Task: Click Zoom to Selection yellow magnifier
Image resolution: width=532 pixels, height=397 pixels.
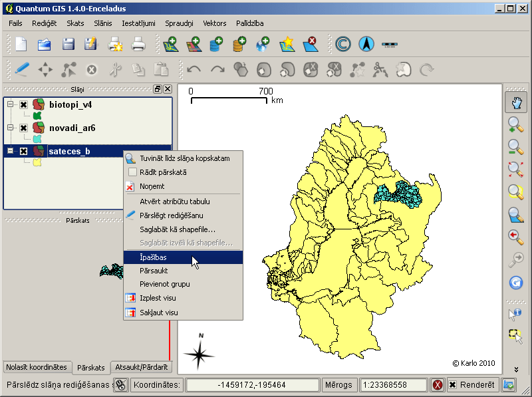Action: pos(516,192)
